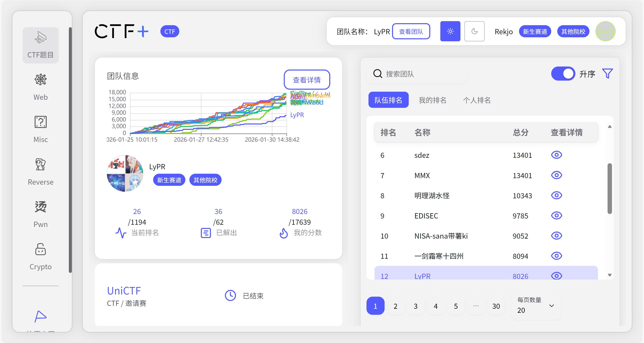Open the user avatar menu
The image size is (644, 343).
click(606, 31)
